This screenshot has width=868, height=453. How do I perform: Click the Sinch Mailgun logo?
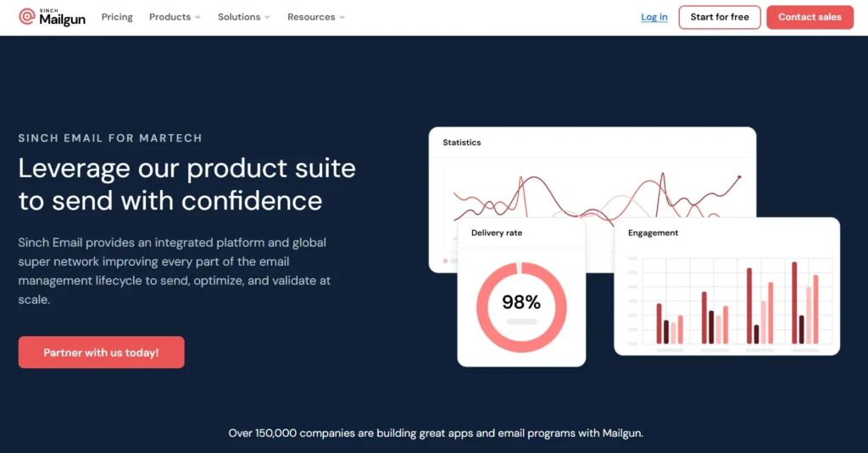[x=53, y=17]
